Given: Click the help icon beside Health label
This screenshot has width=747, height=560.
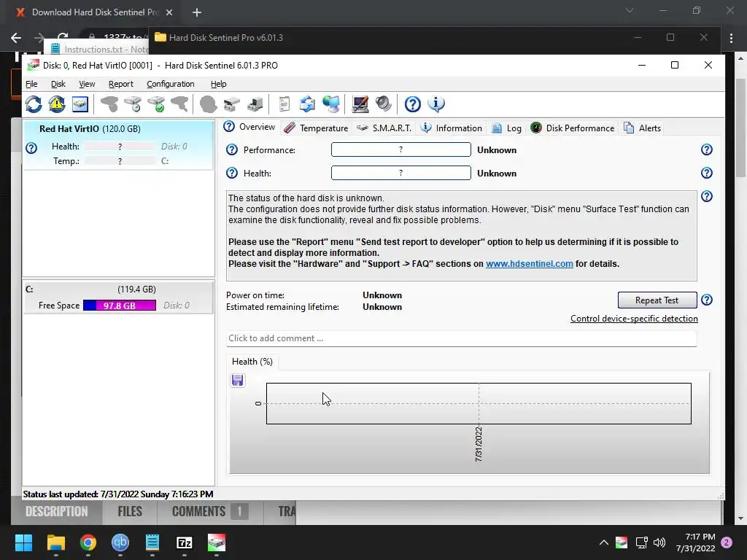Looking at the screenshot, I should pos(231,173).
